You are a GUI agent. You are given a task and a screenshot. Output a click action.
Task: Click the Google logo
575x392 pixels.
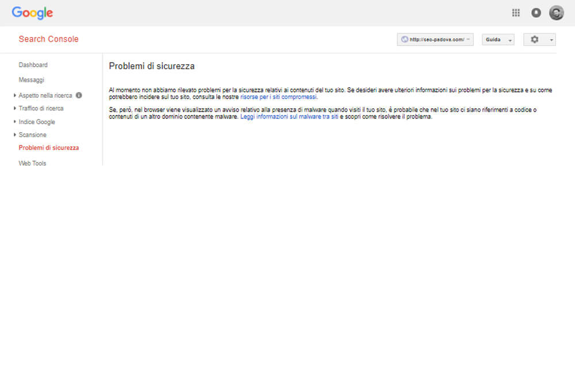[32, 13]
